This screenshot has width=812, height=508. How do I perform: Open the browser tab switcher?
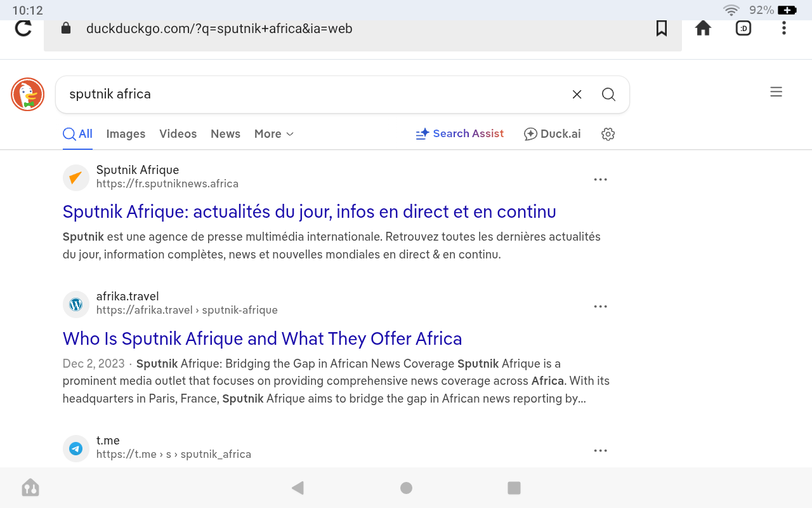(743, 29)
